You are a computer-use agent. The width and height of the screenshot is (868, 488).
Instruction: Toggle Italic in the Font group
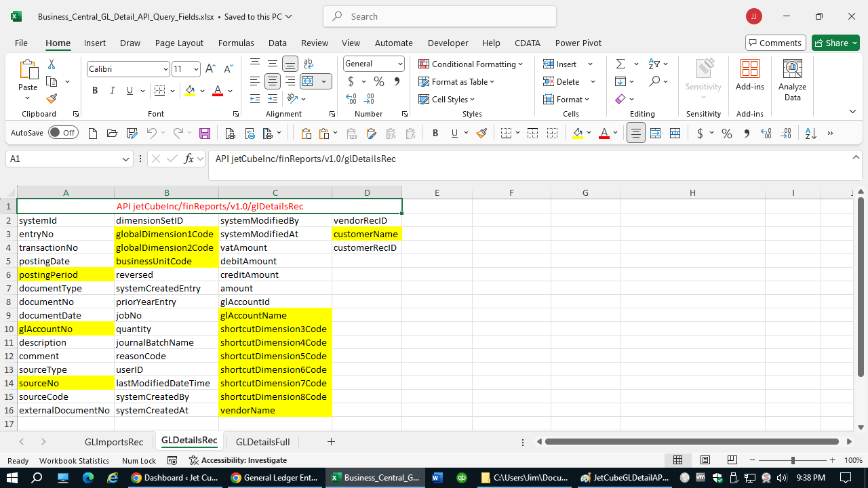113,91
